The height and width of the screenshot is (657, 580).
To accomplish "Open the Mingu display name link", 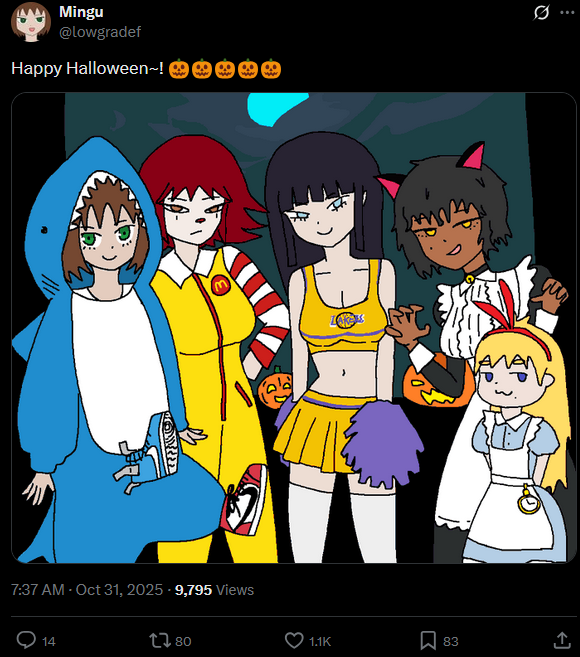I will tap(81, 12).
